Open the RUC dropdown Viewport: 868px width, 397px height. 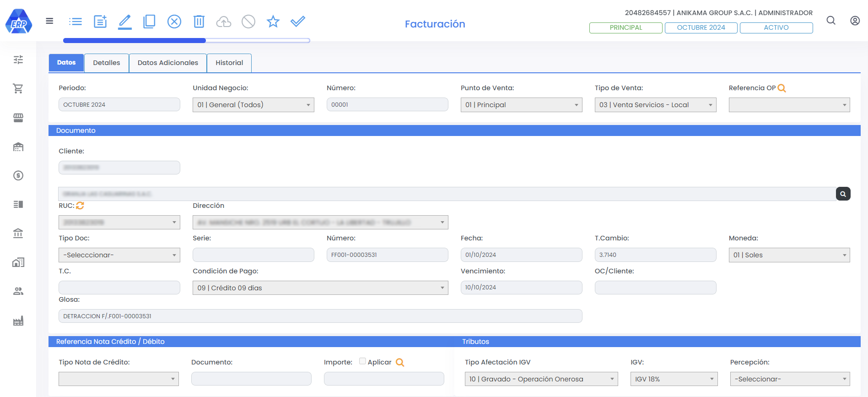(x=119, y=223)
